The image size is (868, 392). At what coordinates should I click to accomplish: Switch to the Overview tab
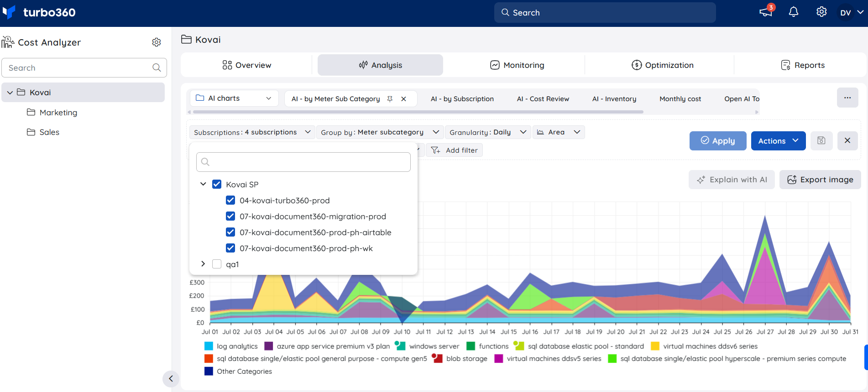(x=246, y=65)
